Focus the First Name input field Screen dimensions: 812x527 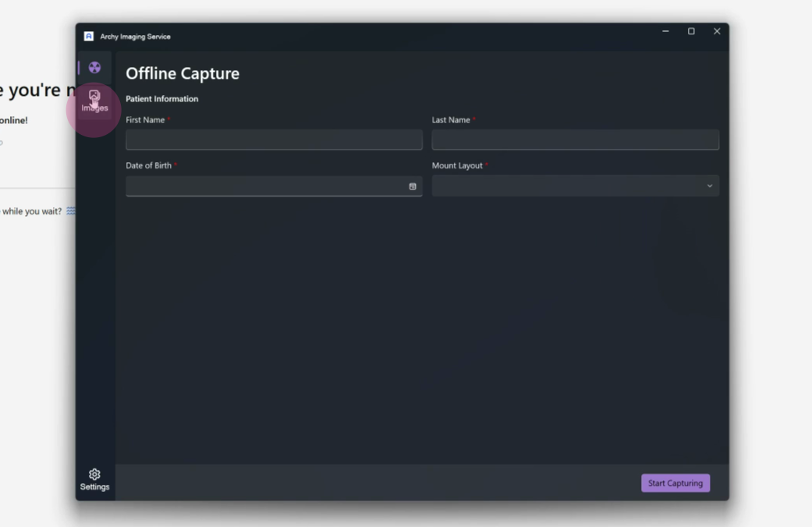click(x=274, y=140)
